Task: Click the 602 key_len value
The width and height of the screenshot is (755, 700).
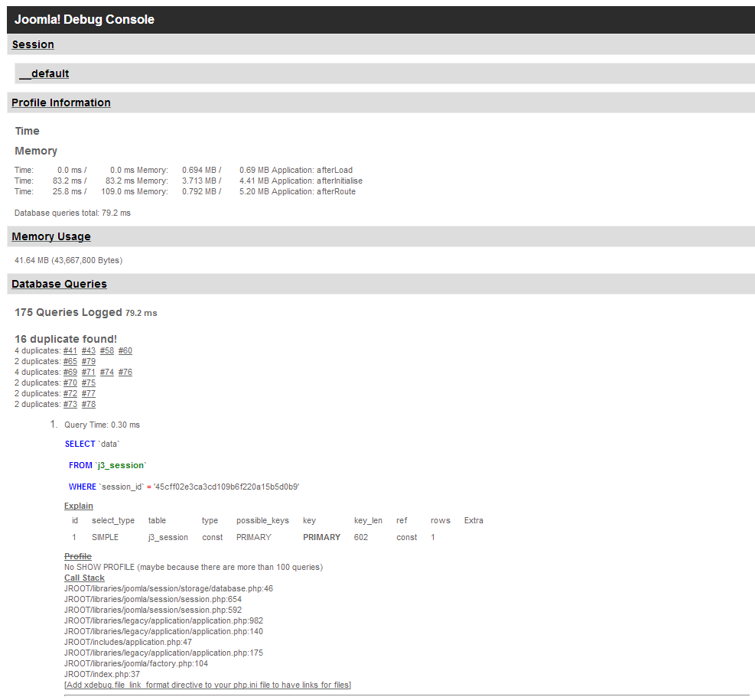Action: [360, 537]
